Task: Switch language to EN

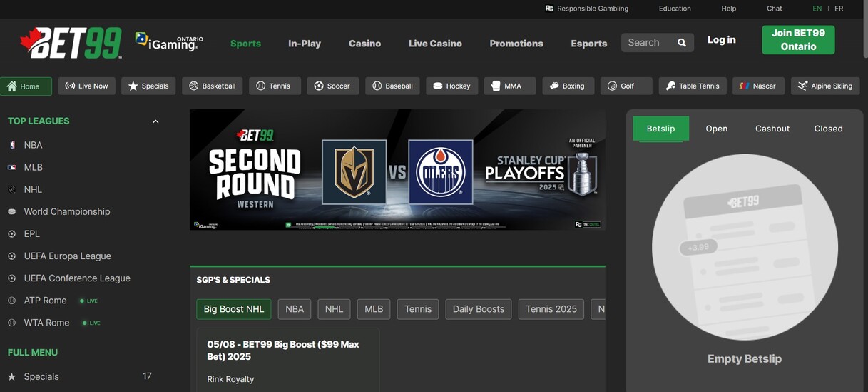Action: tap(817, 9)
